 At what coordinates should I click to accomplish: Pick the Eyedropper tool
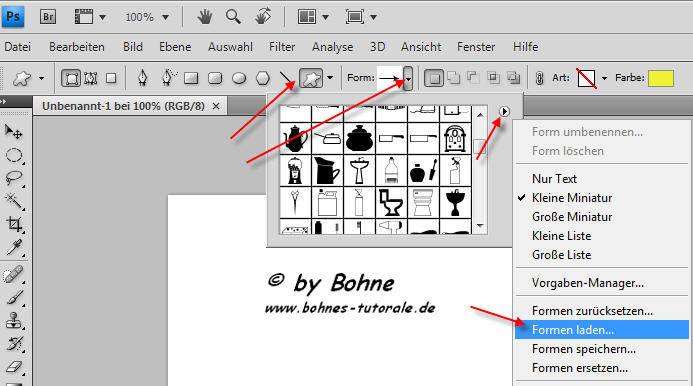pyautogui.click(x=14, y=248)
